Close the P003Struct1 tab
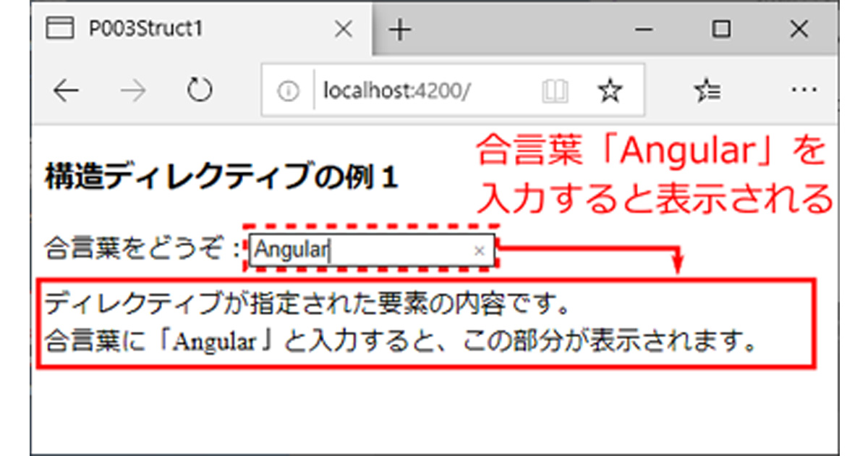 click(342, 29)
